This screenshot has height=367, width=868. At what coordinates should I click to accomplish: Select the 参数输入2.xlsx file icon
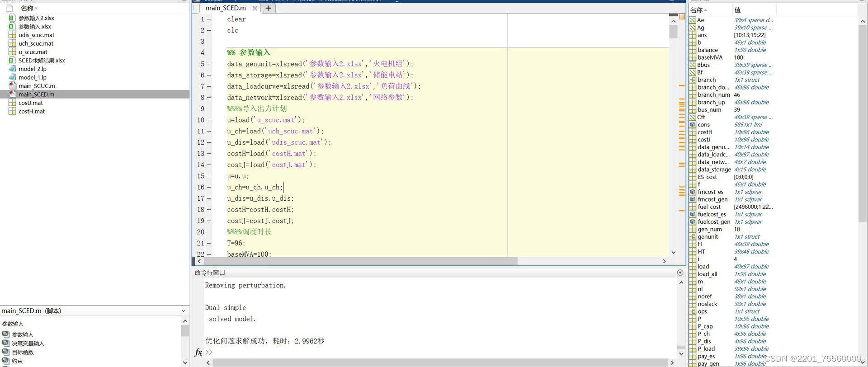12,18
